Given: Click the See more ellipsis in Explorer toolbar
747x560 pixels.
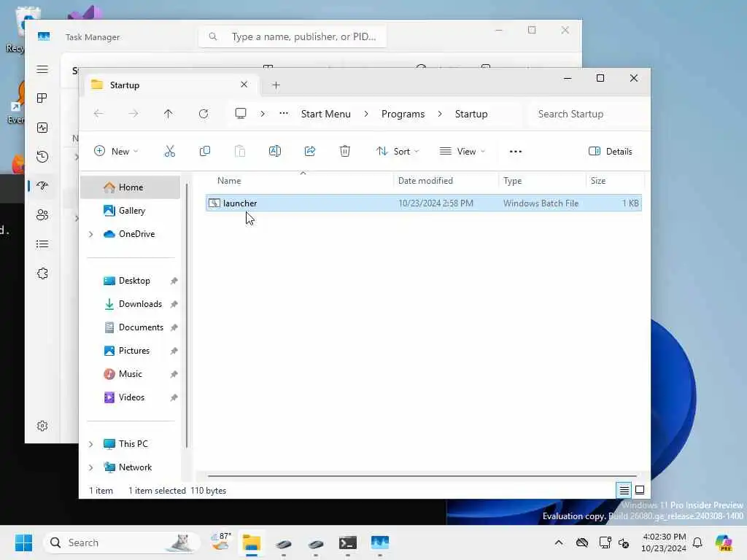Looking at the screenshot, I should 516,152.
